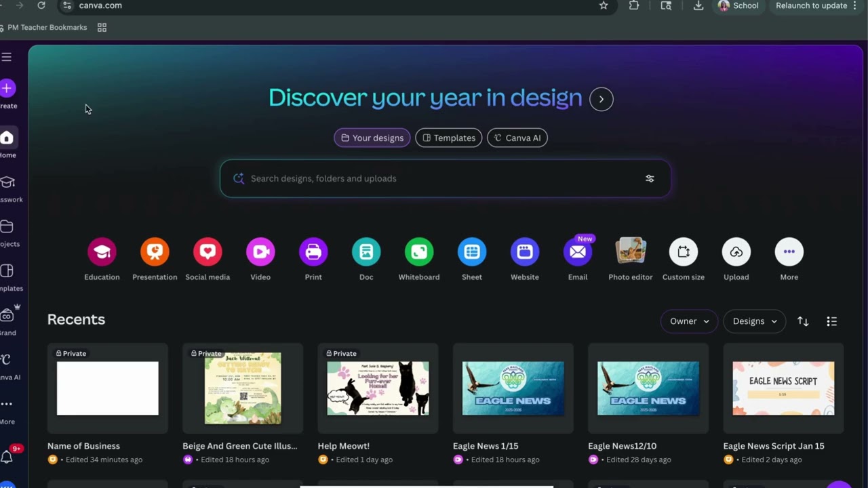Open Name of Business design thumbnail
Image resolution: width=868 pixels, height=488 pixels.
(x=108, y=388)
